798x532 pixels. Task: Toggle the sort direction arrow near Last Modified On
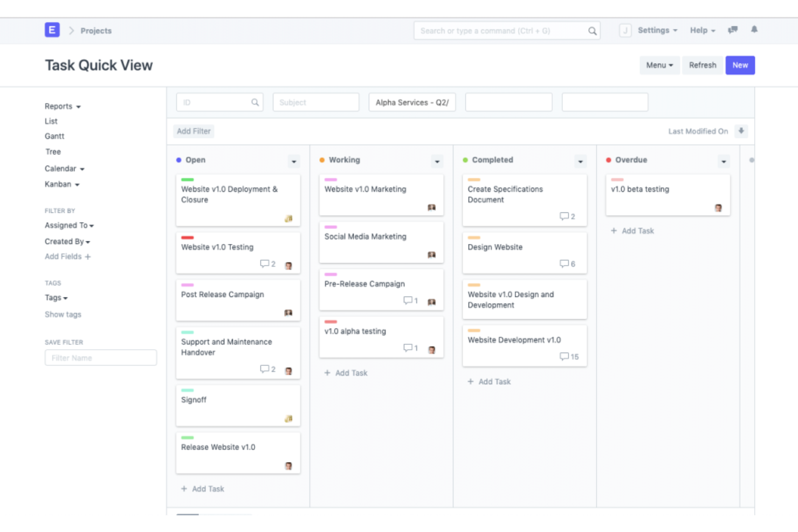742,131
